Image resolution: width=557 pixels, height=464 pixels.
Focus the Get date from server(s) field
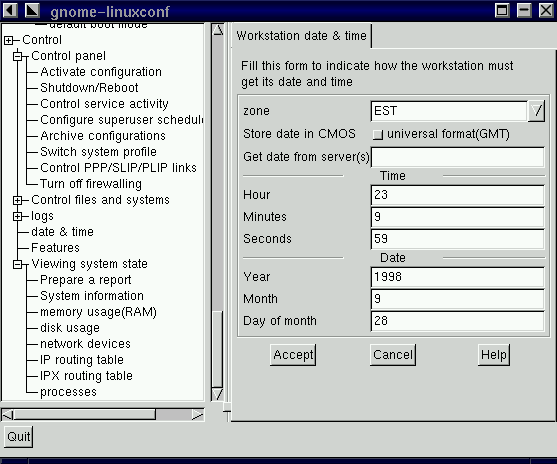click(x=458, y=157)
